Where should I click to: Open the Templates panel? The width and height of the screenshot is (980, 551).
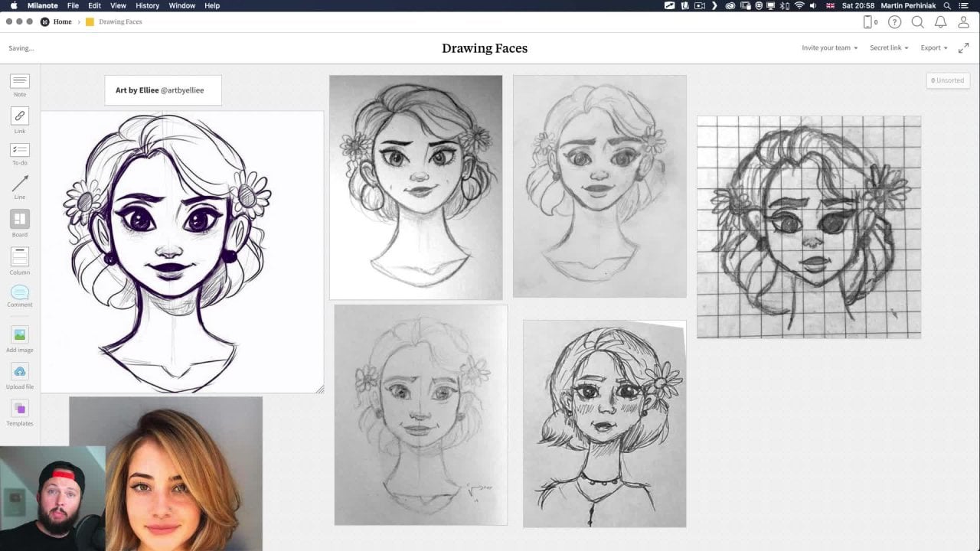click(x=20, y=409)
